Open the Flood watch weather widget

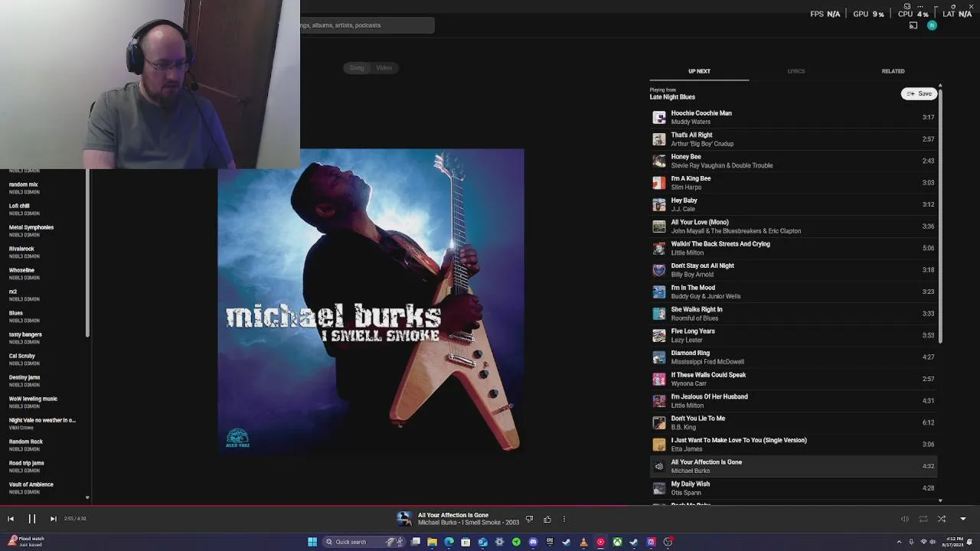pos(25,542)
